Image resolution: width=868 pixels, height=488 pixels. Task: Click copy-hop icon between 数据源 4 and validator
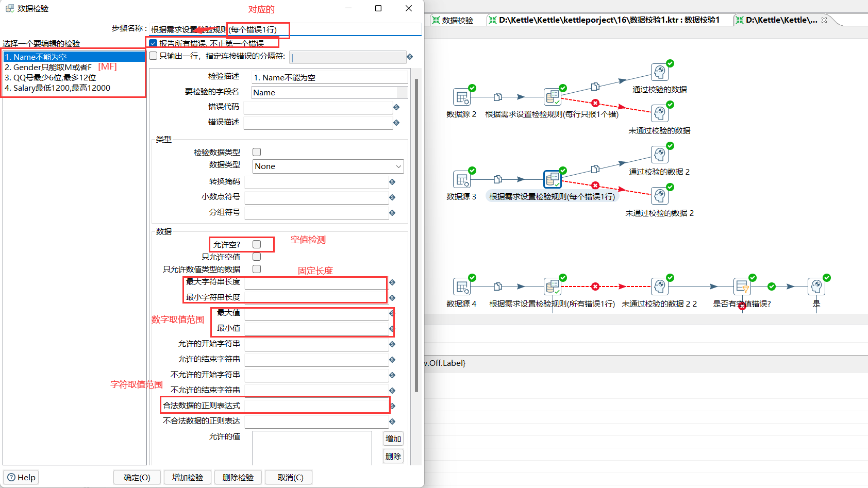pos(498,287)
